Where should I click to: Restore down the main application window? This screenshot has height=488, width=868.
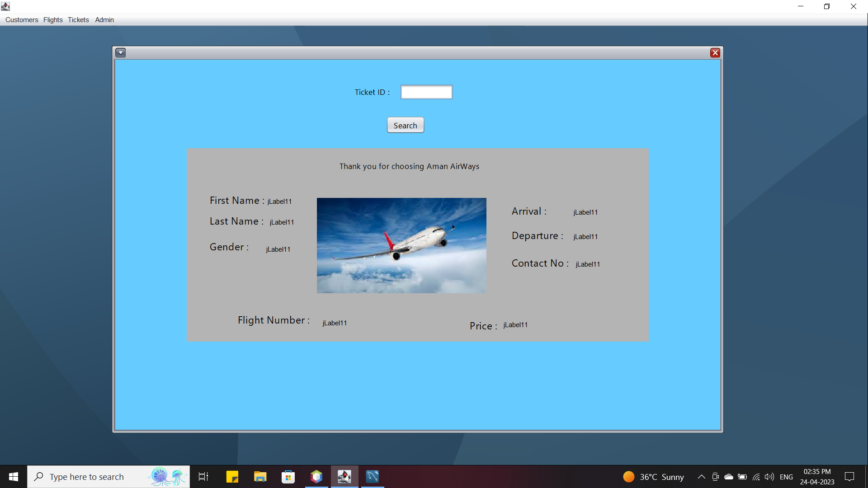(x=827, y=6)
